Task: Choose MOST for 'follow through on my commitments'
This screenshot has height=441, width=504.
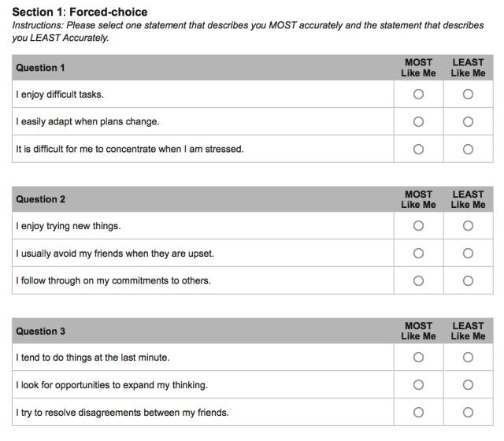Action: point(418,281)
